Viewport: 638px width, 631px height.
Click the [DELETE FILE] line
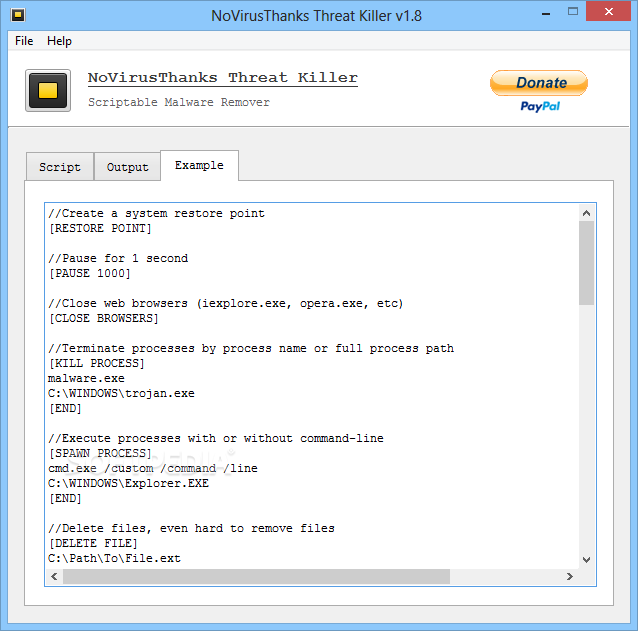click(93, 543)
